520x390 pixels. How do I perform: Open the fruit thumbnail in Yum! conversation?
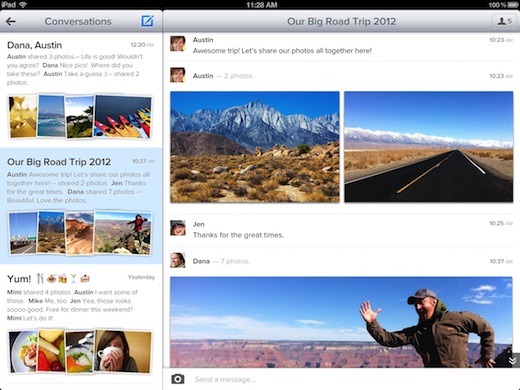pyautogui.click(x=51, y=351)
